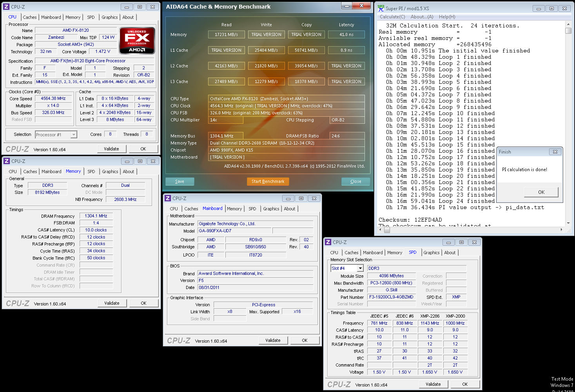
Task: Open the Slot #4 memory slot dropdown
Action: tap(360, 268)
